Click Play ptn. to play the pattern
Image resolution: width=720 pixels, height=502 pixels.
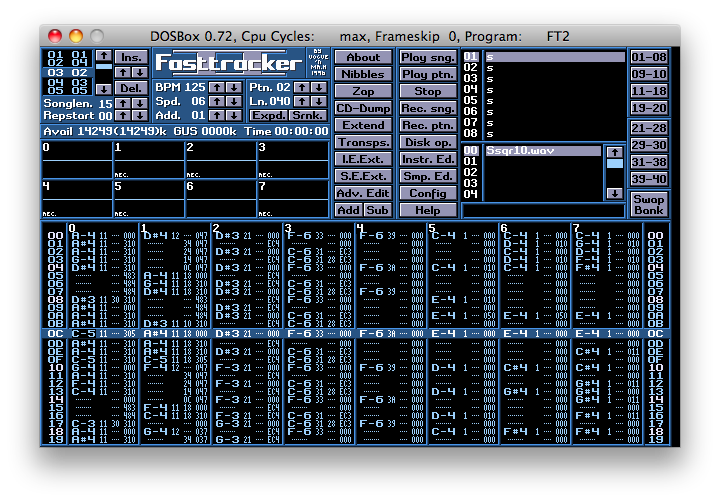[x=428, y=74]
